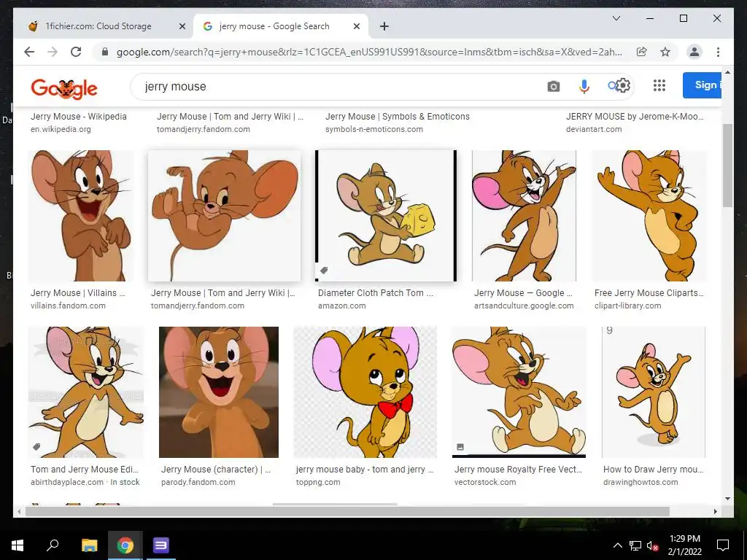Open Chrome's three-dot menu
Image resolution: width=747 pixels, height=560 pixels.
click(x=718, y=52)
